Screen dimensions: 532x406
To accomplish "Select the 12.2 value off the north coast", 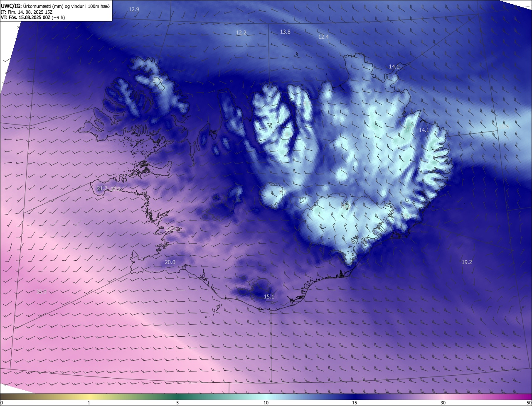I will (241, 32).
